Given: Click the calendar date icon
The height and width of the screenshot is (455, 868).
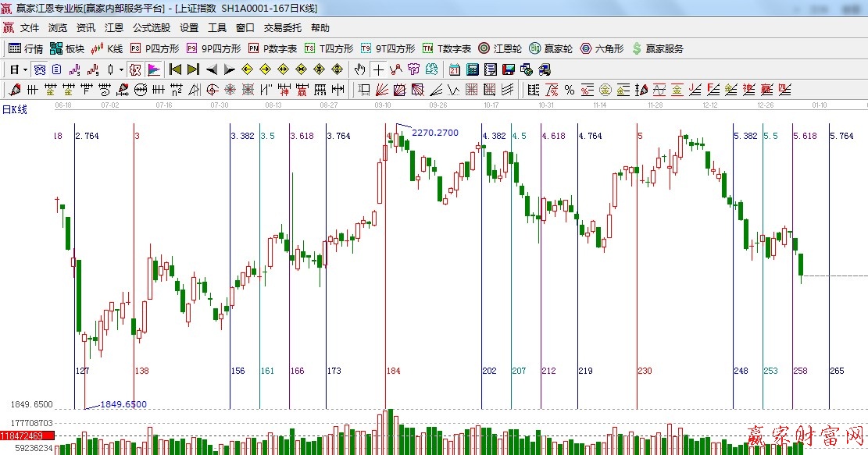Looking at the screenshot, I should coord(455,69).
